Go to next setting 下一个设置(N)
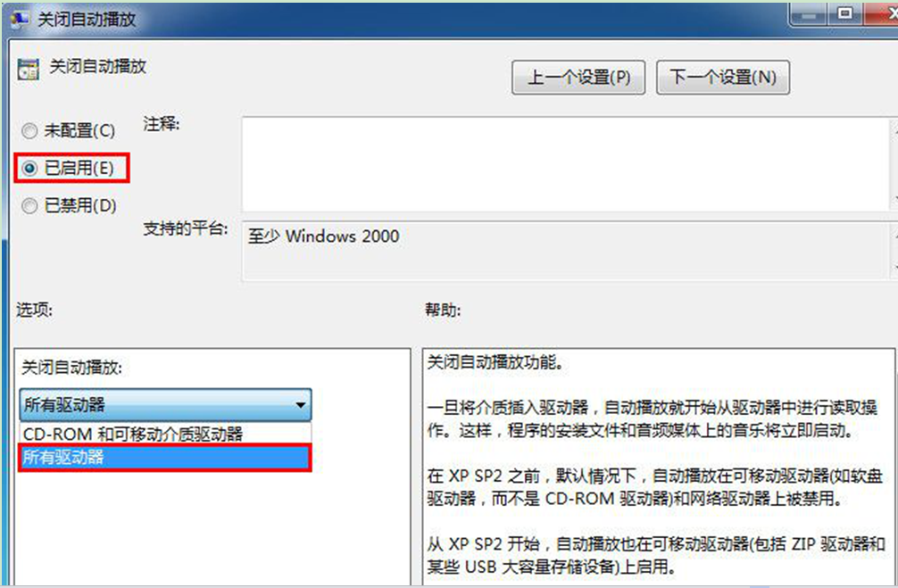This screenshot has height=588, width=898. 723,78
